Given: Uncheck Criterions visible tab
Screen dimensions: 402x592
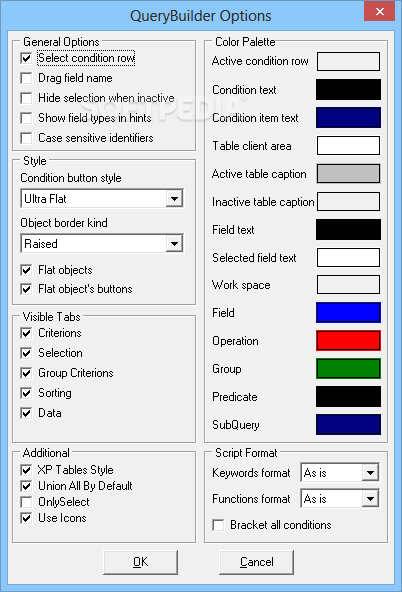Looking at the screenshot, I should [26, 333].
